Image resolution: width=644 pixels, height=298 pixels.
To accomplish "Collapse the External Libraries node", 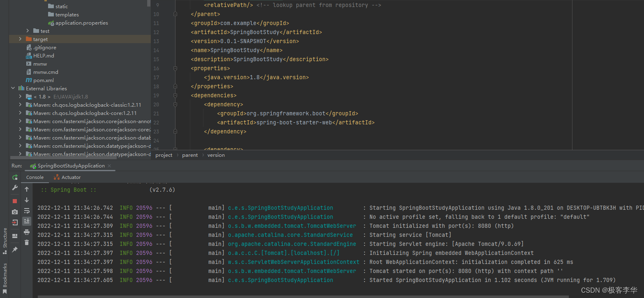I will (x=13, y=88).
